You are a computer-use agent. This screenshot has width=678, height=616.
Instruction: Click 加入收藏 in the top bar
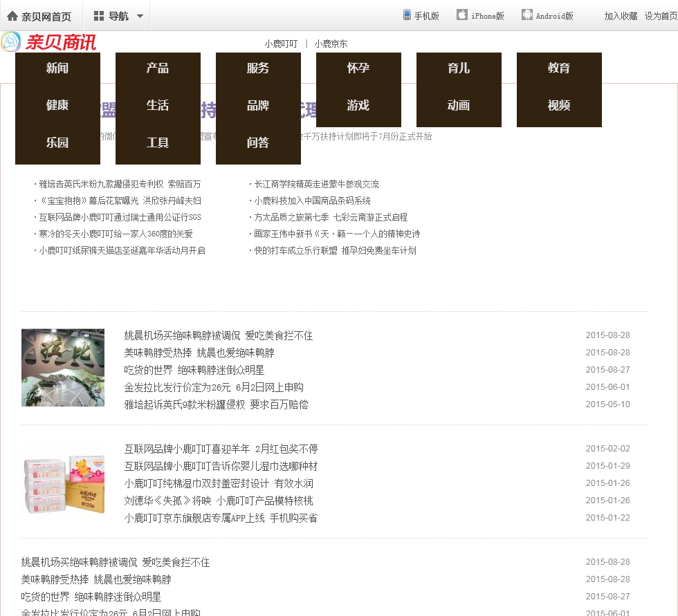(621, 17)
